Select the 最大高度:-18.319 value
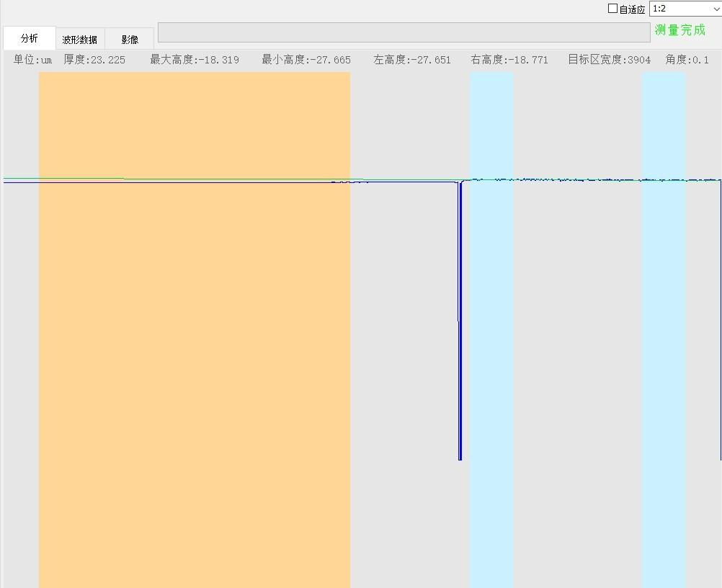Viewport: 722px width, 588px height. (x=195, y=60)
